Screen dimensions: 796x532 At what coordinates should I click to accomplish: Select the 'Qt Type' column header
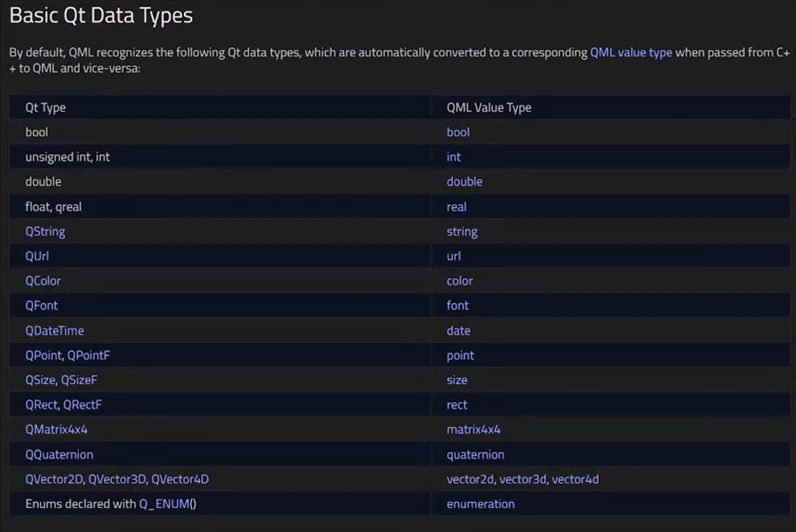click(46, 108)
